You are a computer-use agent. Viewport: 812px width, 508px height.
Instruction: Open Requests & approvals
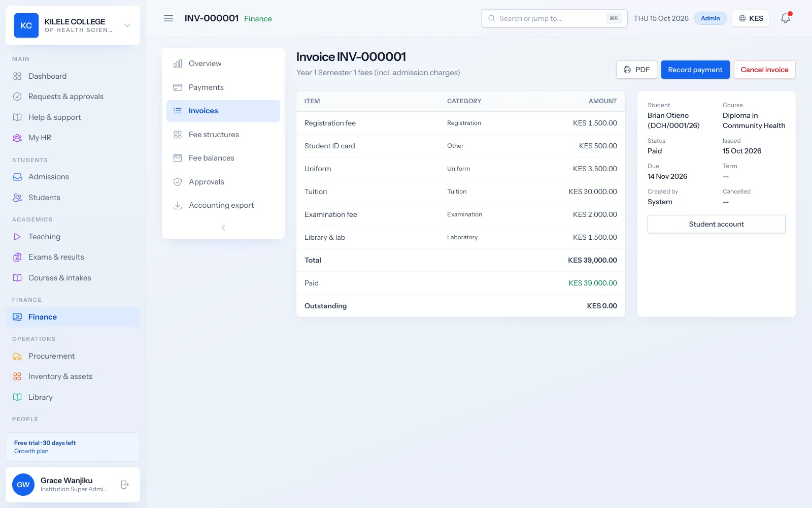(73, 97)
